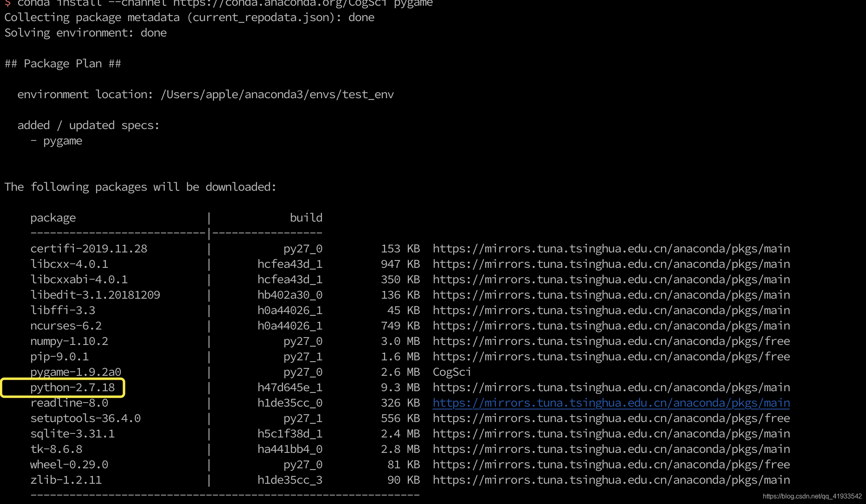Click the '## Package Plan ##' heading
866x504 pixels.
[x=63, y=64]
